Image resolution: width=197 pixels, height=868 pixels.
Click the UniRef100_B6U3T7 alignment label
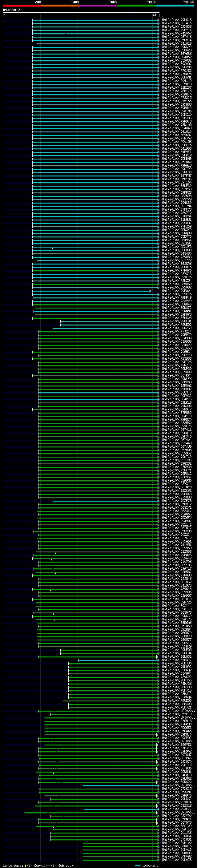[177, 392]
